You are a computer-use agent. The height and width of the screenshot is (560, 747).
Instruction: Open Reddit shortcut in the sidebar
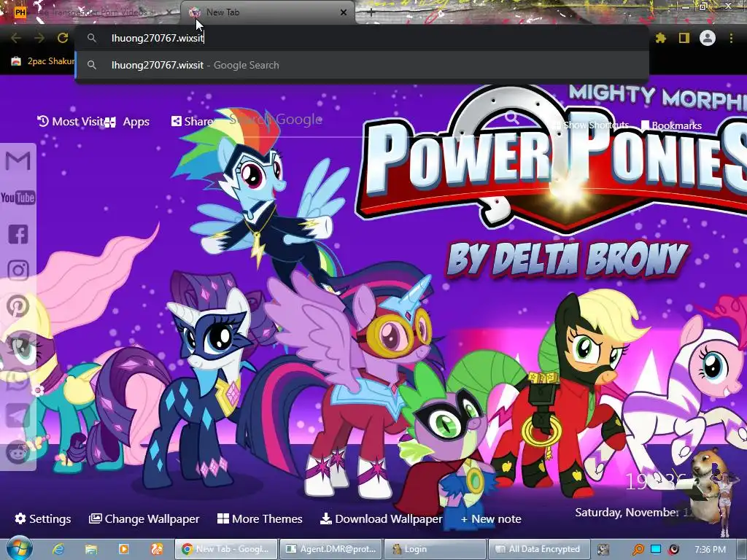click(x=18, y=452)
